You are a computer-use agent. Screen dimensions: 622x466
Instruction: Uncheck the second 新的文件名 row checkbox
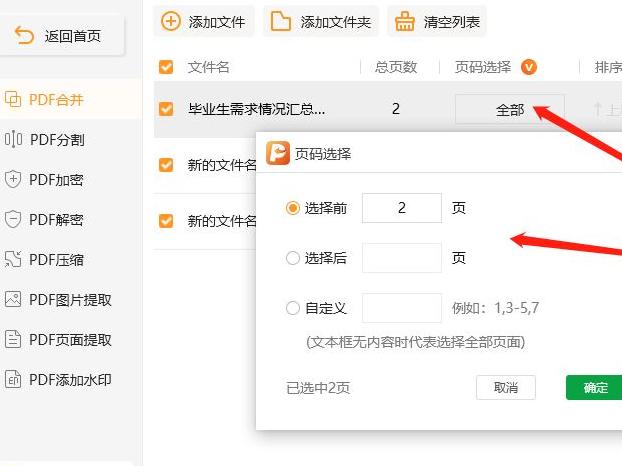(x=166, y=221)
